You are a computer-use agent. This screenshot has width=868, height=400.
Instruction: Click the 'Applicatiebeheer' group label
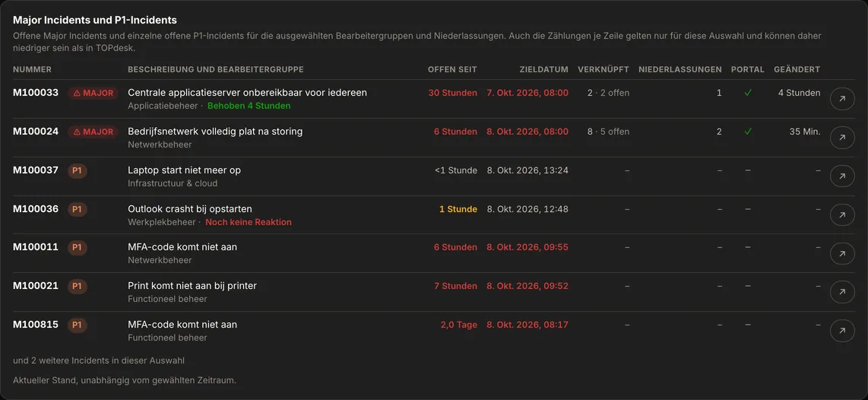[163, 106]
